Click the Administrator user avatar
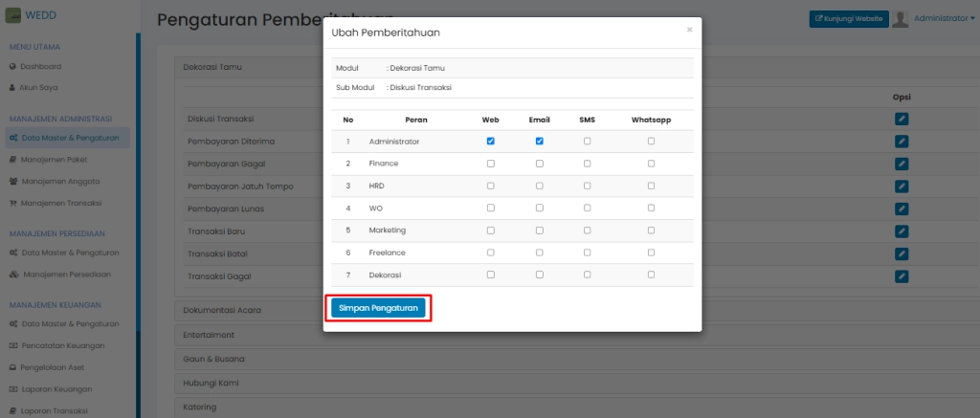The width and height of the screenshot is (980, 418). pyautogui.click(x=900, y=19)
